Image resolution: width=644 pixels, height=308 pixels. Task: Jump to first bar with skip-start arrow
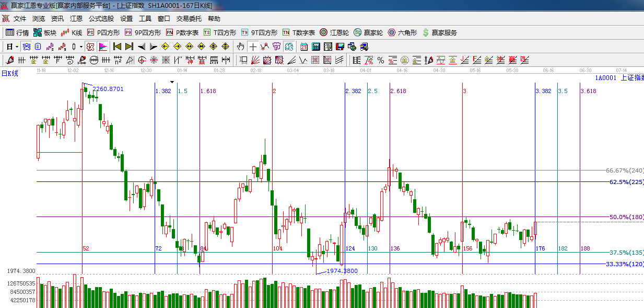(117, 47)
